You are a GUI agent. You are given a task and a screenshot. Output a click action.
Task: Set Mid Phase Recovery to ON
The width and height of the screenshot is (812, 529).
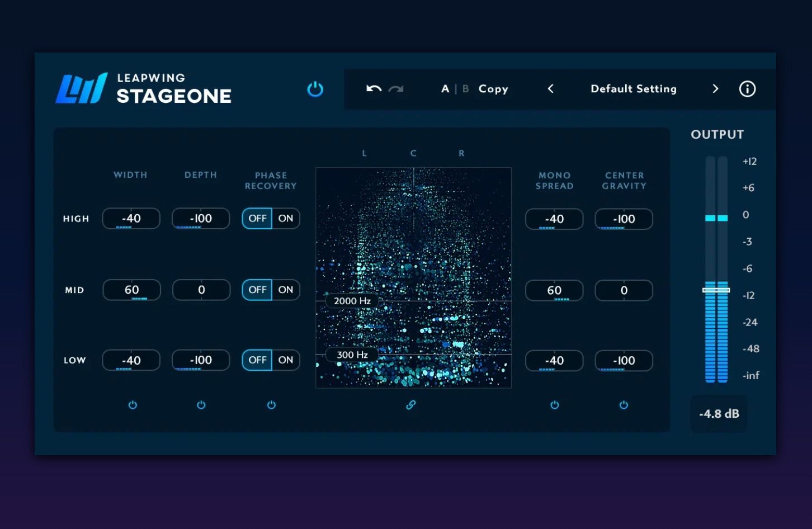(286, 290)
